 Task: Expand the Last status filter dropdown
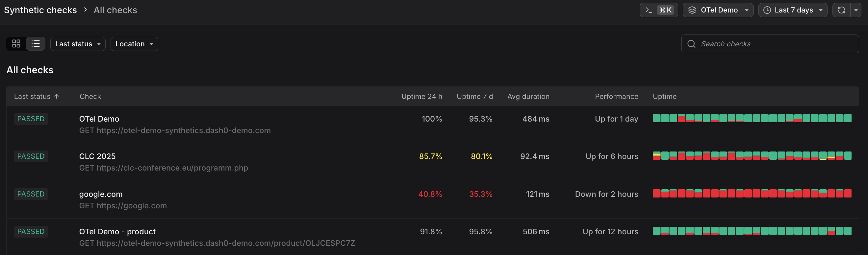tap(78, 44)
